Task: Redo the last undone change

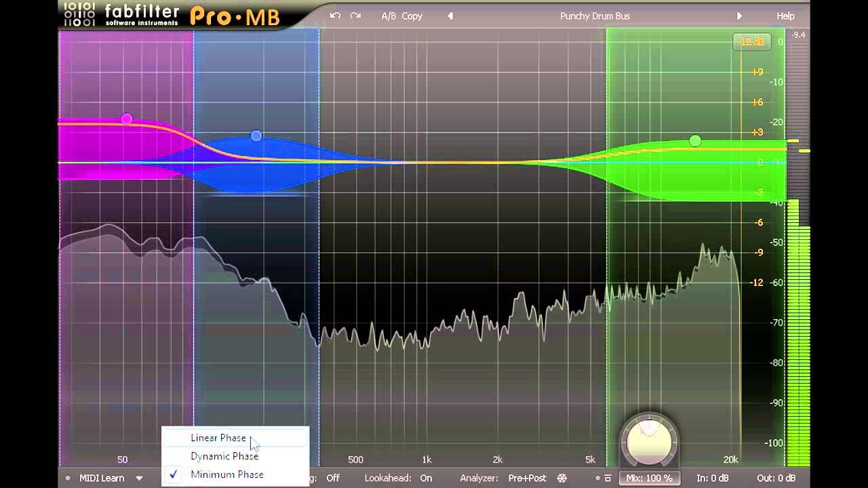Action: click(x=355, y=16)
